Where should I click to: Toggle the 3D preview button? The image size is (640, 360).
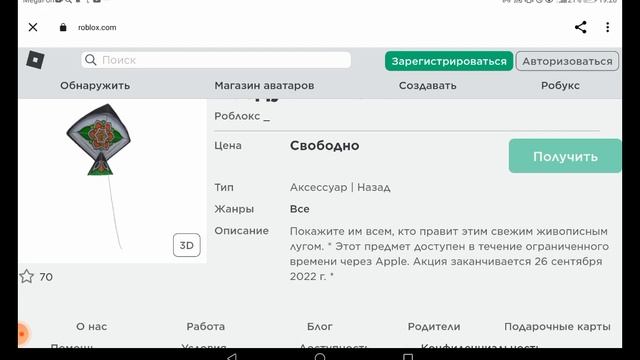187,245
